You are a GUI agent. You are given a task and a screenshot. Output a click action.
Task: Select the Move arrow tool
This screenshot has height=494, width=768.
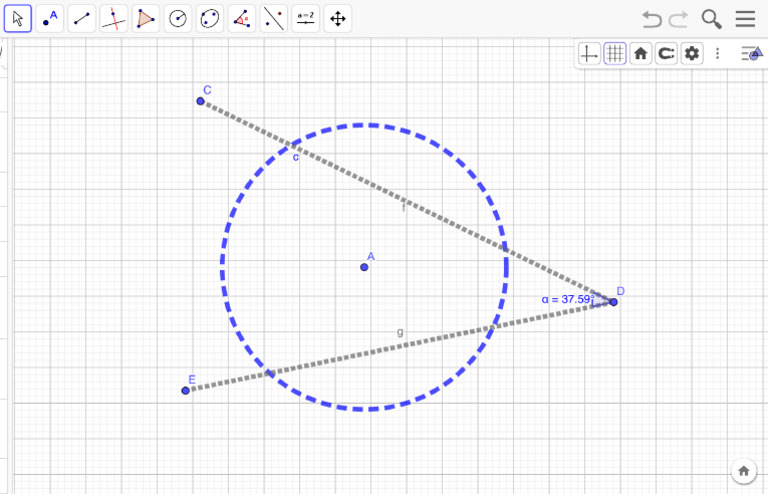18,19
